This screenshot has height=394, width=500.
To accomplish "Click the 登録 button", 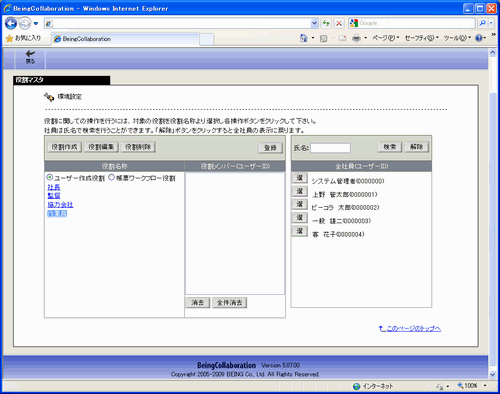I will pos(270,148).
